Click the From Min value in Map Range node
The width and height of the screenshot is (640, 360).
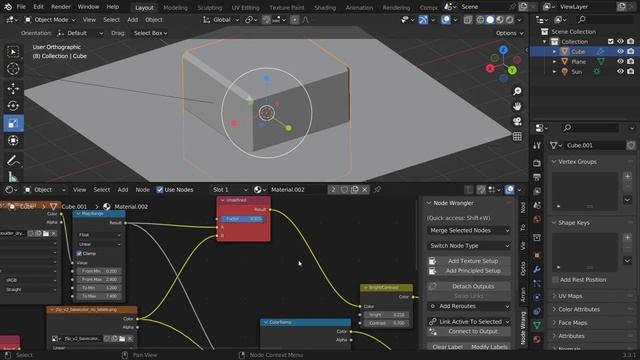(99, 271)
